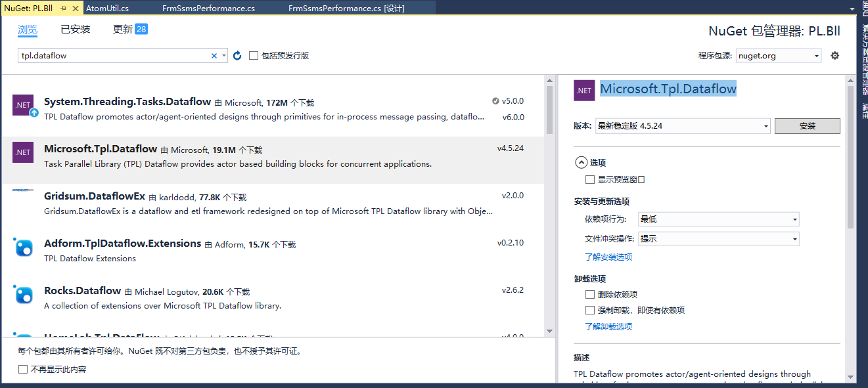
Task: Open the 程序包源 nuget.org dropdown
Action: coord(779,56)
